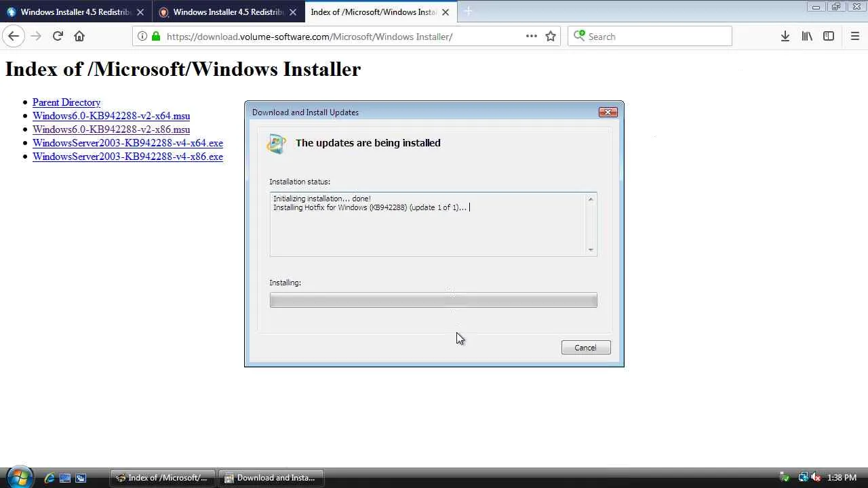
Task: Show sidebars with the sidebar icon
Action: coord(829,36)
